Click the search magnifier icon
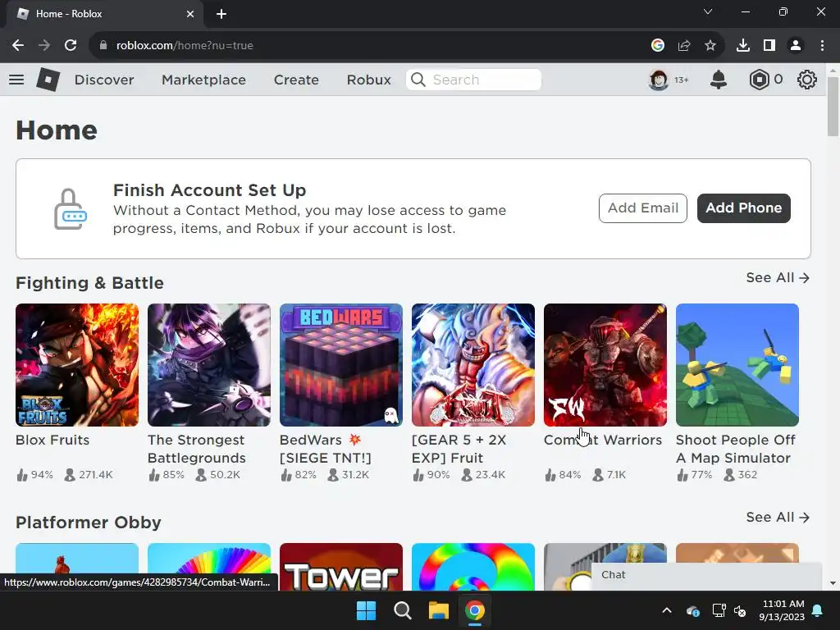Screen dimensions: 840x630 (418, 80)
